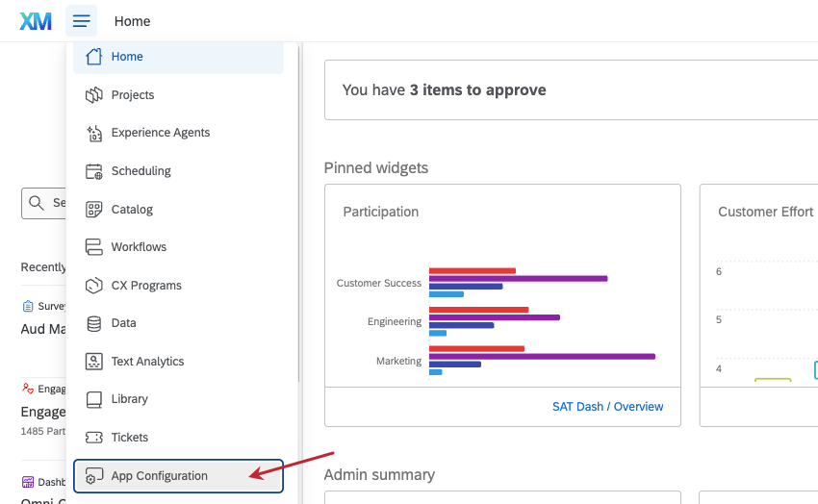
Task: Click the XM logo
Action: pos(36,21)
